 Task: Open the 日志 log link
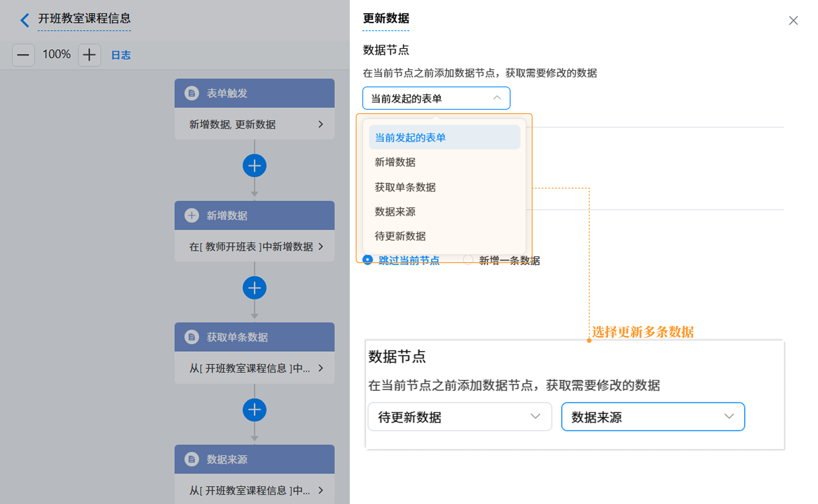click(x=121, y=55)
